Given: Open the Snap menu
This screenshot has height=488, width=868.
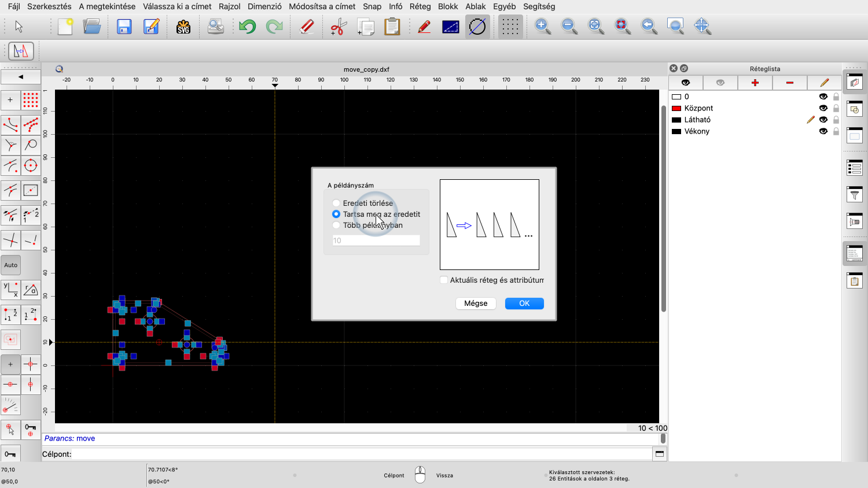Looking at the screenshot, I should click(x=372, y=6).
